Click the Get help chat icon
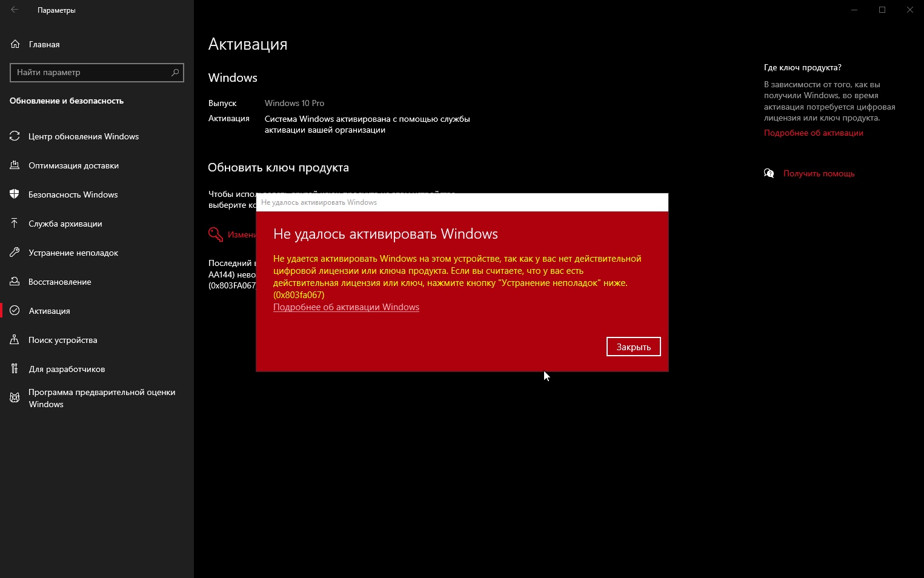The width and height of the screenshot is (924, 578). (x=769, y=173)
